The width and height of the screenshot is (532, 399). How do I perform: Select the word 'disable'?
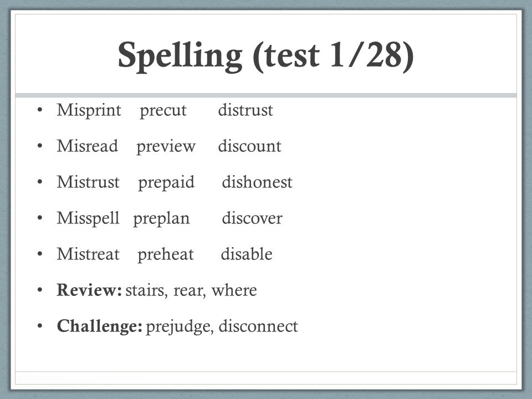point(246,254)
